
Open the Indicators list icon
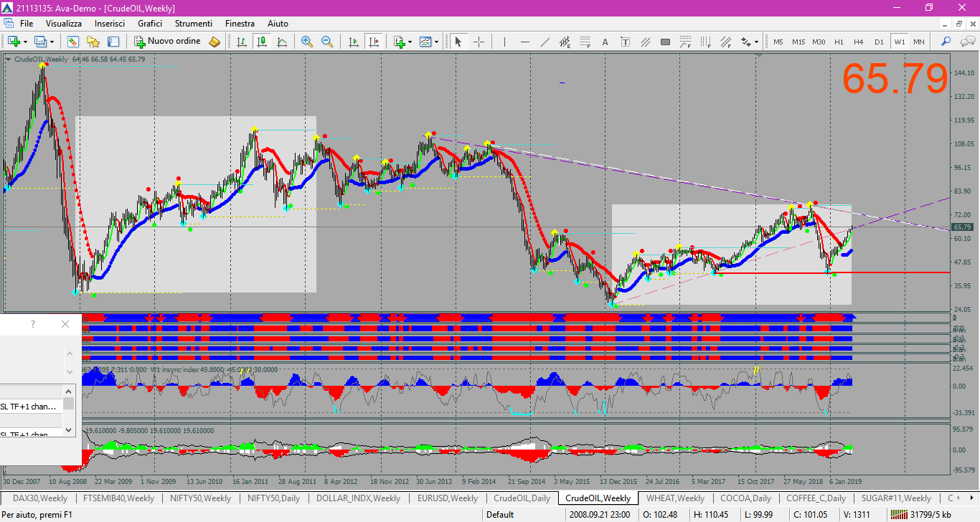400,42
